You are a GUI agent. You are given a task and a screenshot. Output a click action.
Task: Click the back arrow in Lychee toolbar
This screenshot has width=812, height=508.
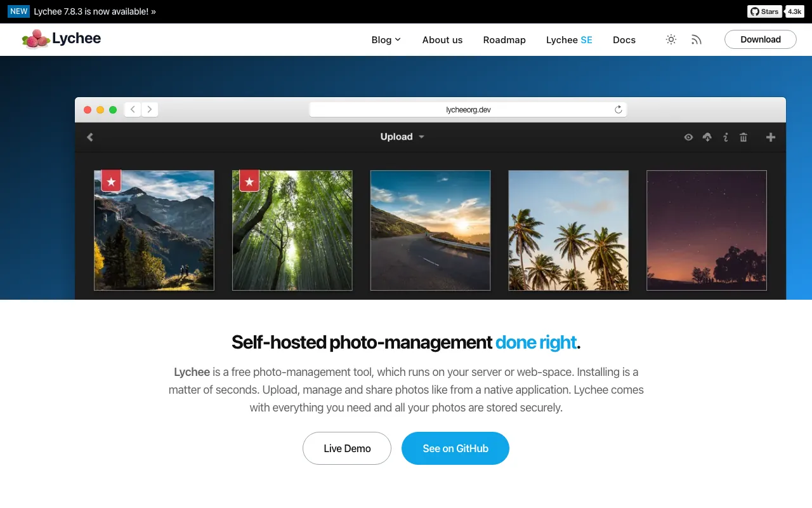click(90, 137)
